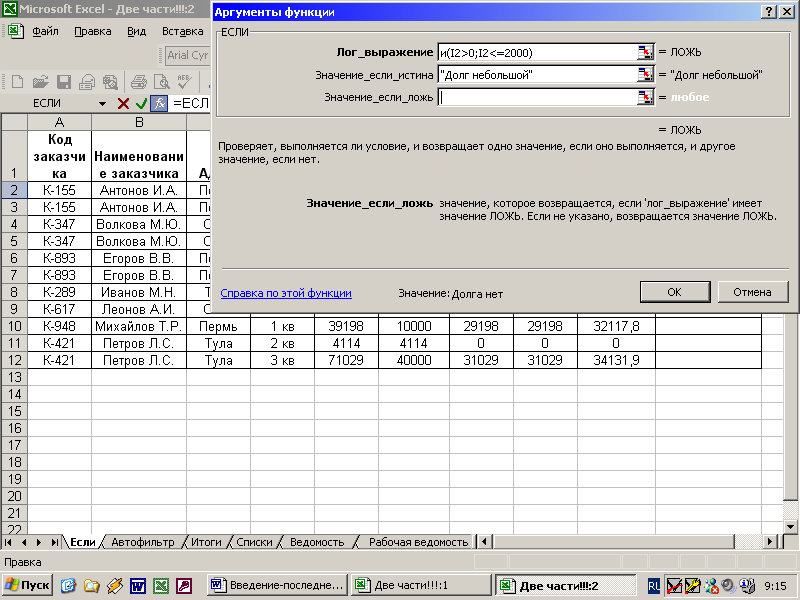Collapse dialog for Значение_если_истина field
Viewport: 800px width, 600px height.
pos(645,74)
